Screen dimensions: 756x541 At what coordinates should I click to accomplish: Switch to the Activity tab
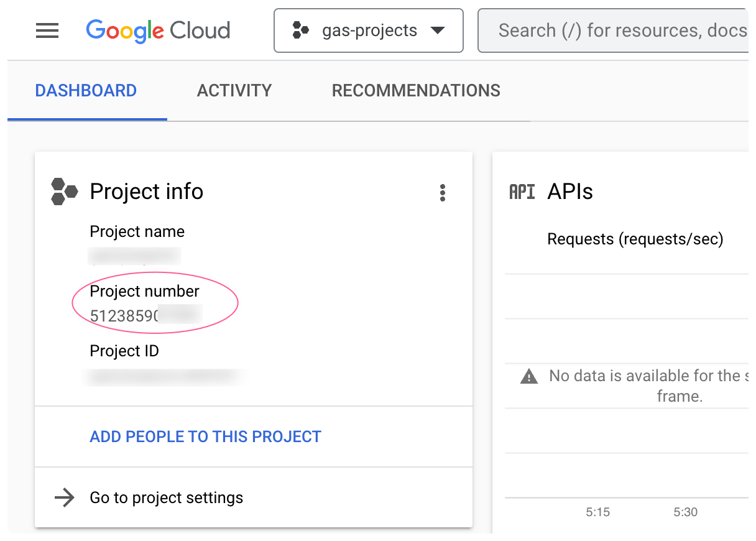coord(234,91)
